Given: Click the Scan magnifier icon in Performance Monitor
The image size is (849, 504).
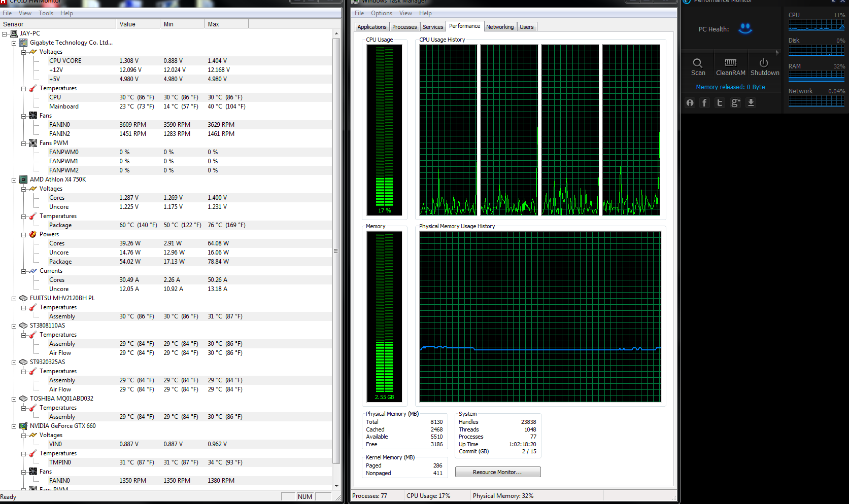Looking at the screenshot, I should tap(698, 63).
